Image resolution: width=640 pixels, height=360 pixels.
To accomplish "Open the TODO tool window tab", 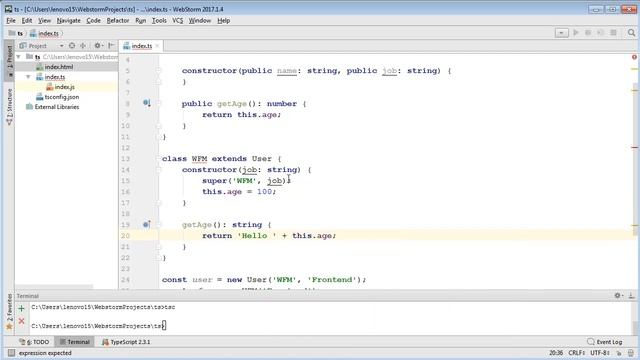I will tap(34, 342).
